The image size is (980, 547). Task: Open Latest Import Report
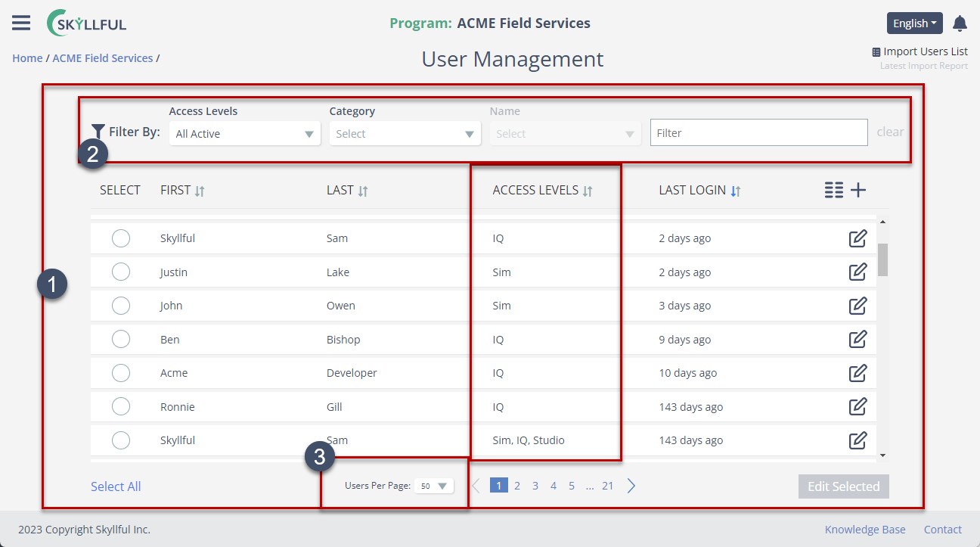point(924,66)
